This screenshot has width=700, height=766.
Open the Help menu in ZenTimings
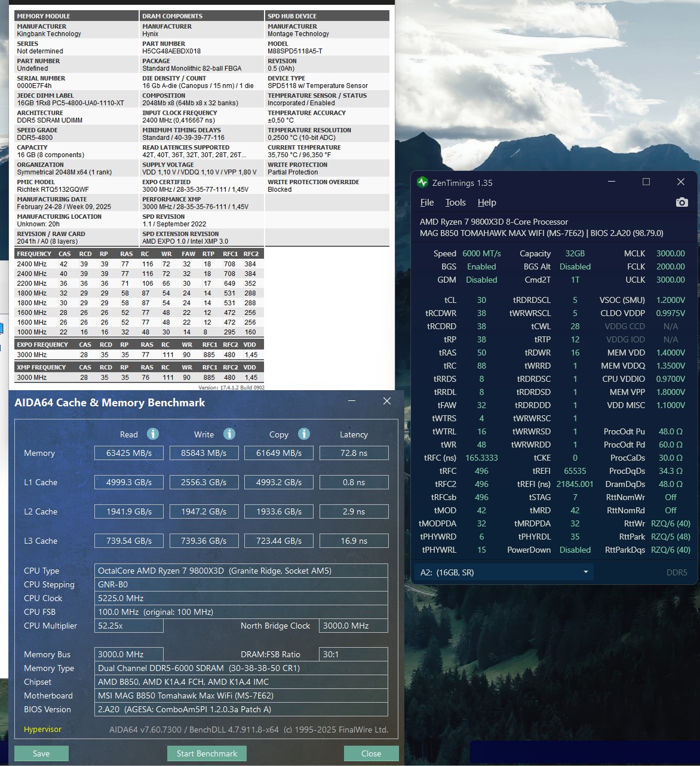487,203
